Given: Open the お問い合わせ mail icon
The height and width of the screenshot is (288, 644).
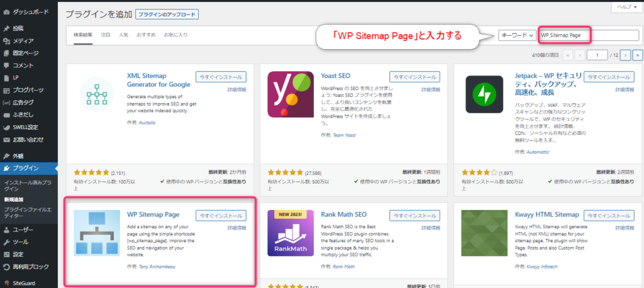Looking at the screenshot, I should click(6, 139).
